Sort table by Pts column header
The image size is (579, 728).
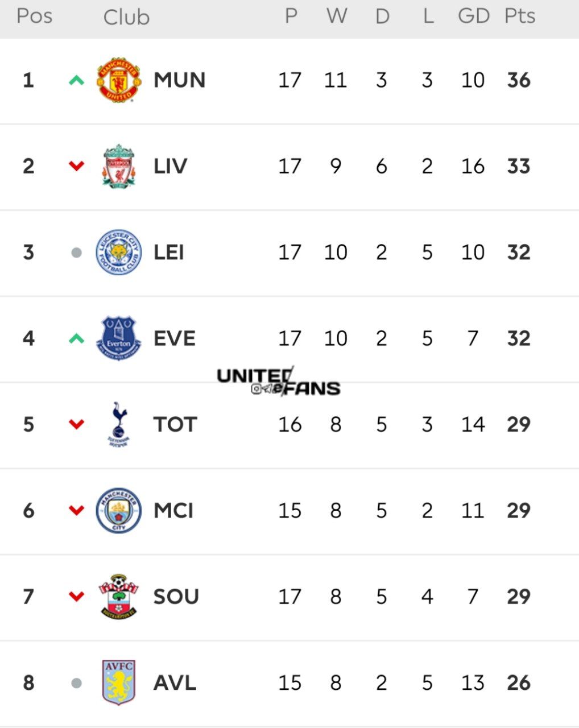click(x=520, y=16)
